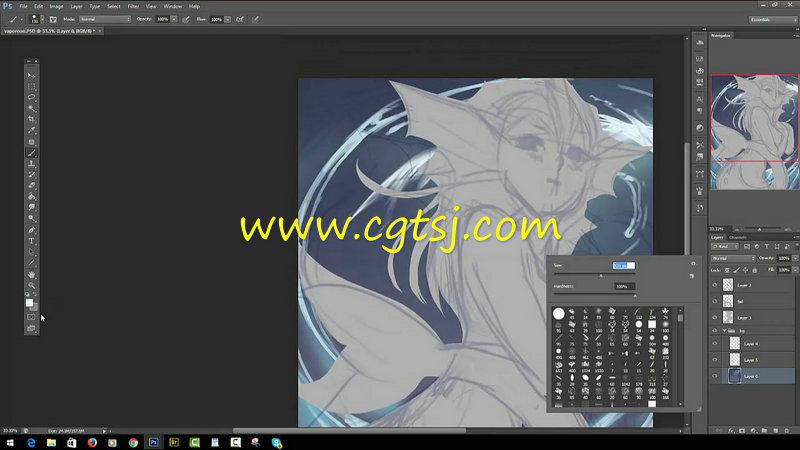The image size is (800, 450).
Task: Select the Line shape tool
Action: (31, 263)
